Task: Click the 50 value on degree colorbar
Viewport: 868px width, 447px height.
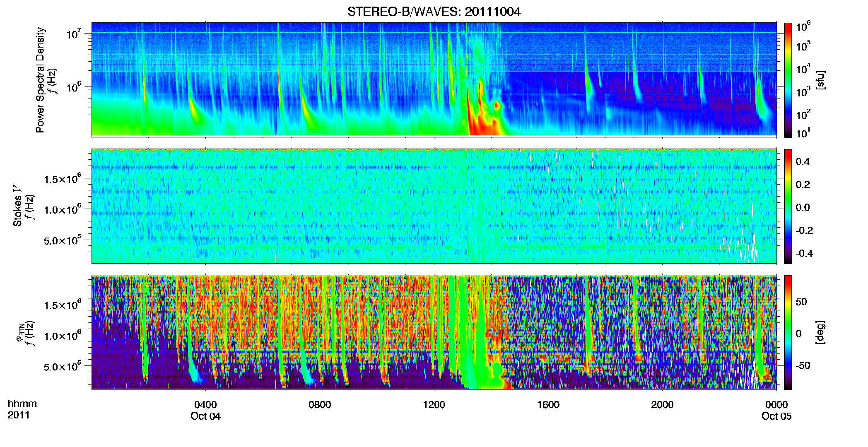Action: pos(801,302)
